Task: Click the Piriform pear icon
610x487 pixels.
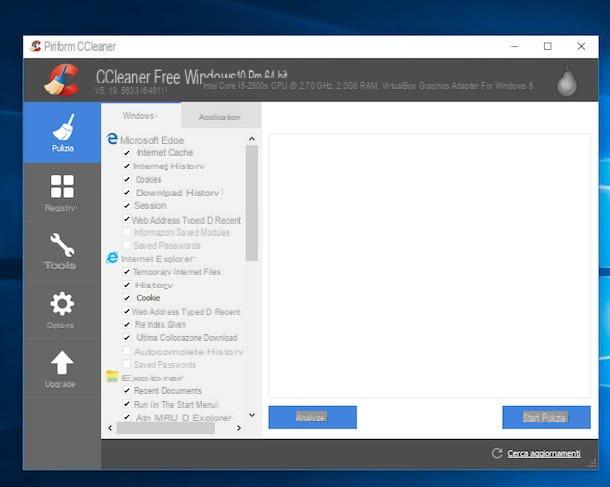Action: click(x=566, y=81)
